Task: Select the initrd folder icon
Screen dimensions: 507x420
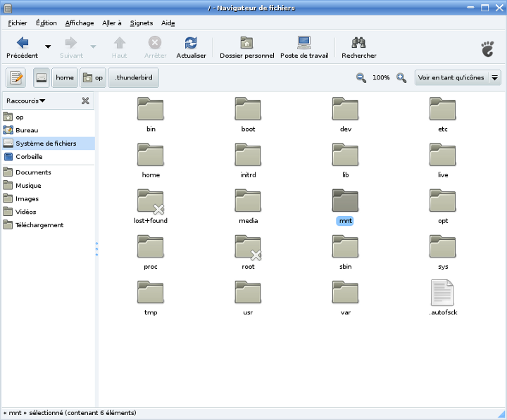Action: pos(248,155)
